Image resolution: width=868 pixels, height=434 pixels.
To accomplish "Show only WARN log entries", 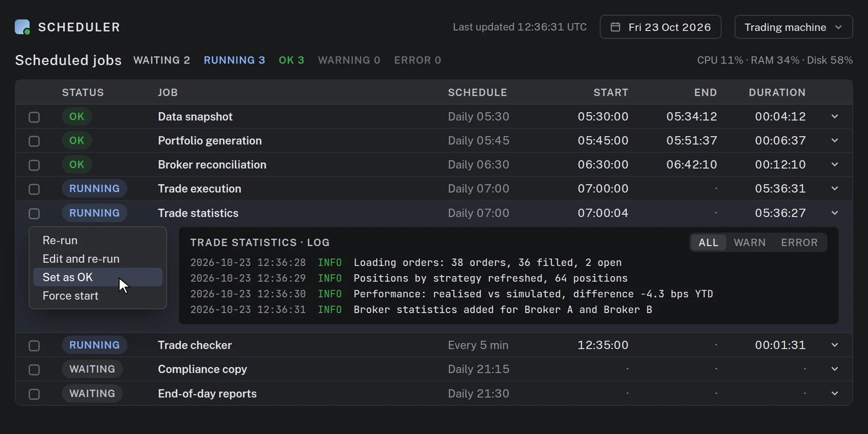I will 749,242.
